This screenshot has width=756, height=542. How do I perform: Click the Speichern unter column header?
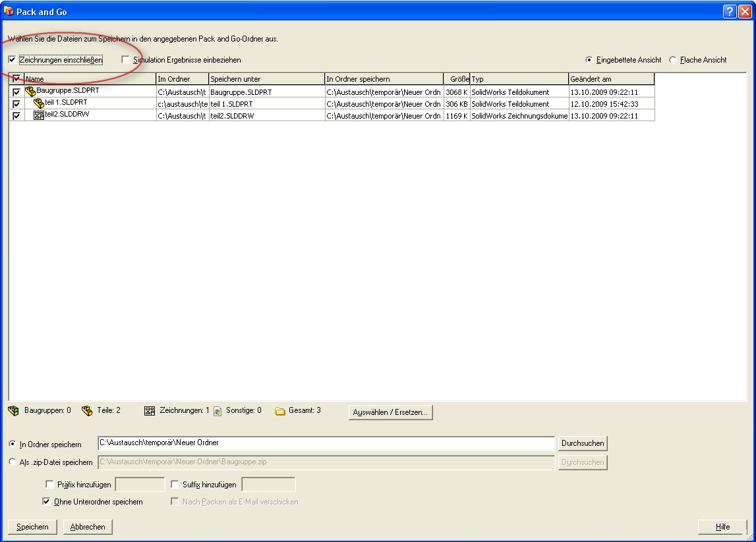coord(267,79)
